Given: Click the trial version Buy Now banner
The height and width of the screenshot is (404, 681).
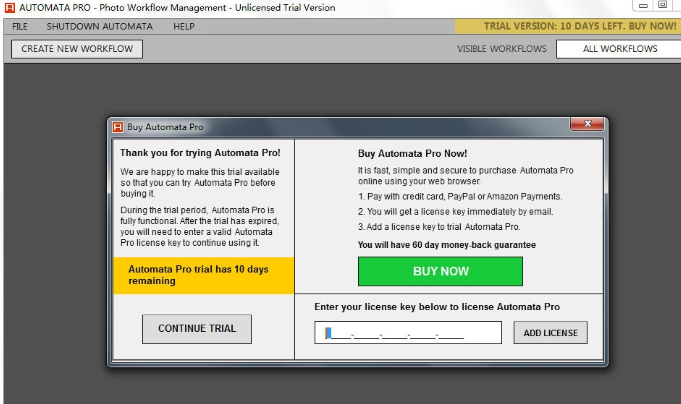Looking at the screenshot, I should point(568,26).
